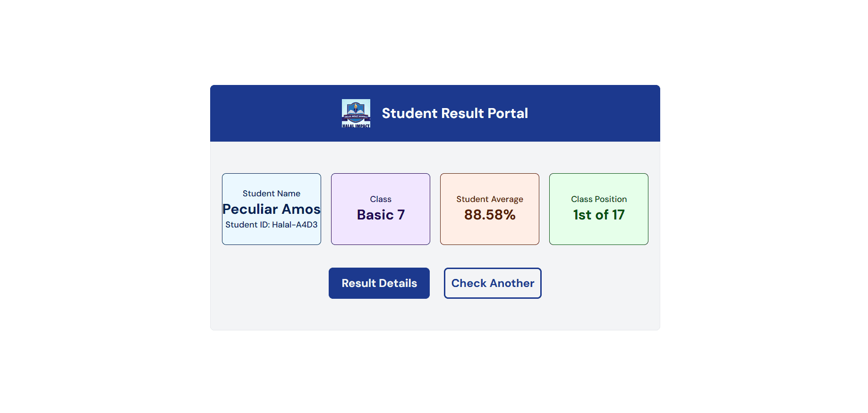
Task: Select the Student Name card for Peculiar Amos
Action: [271, 209]
